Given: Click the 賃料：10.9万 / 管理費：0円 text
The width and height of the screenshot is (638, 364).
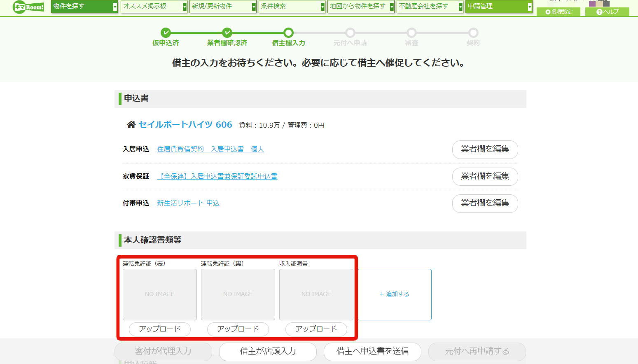Looking at the screenshot, I should click(x=282, y=125).
